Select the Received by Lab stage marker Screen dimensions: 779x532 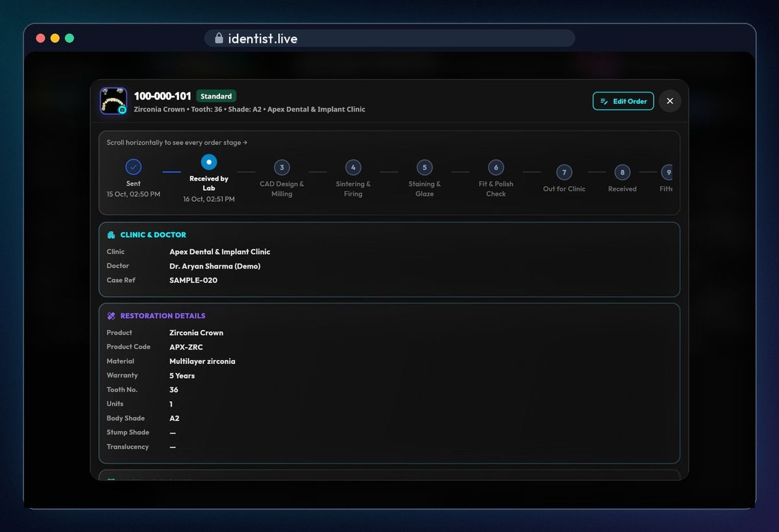(209, 162)
